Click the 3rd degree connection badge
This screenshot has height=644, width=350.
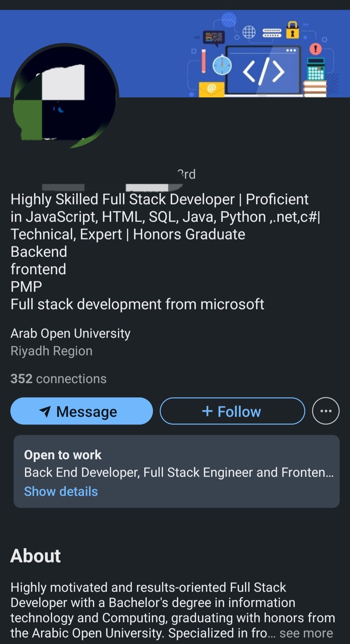tap(187, 174)
